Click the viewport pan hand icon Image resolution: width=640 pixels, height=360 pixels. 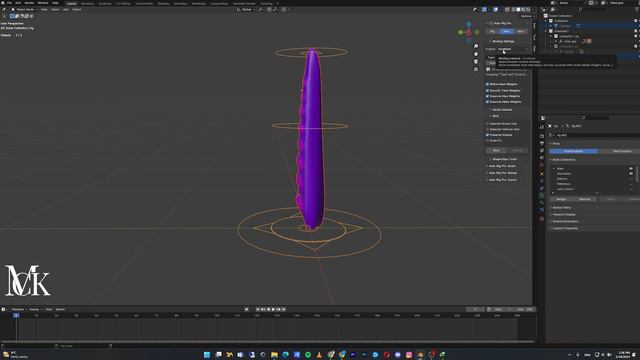[476, 54]
